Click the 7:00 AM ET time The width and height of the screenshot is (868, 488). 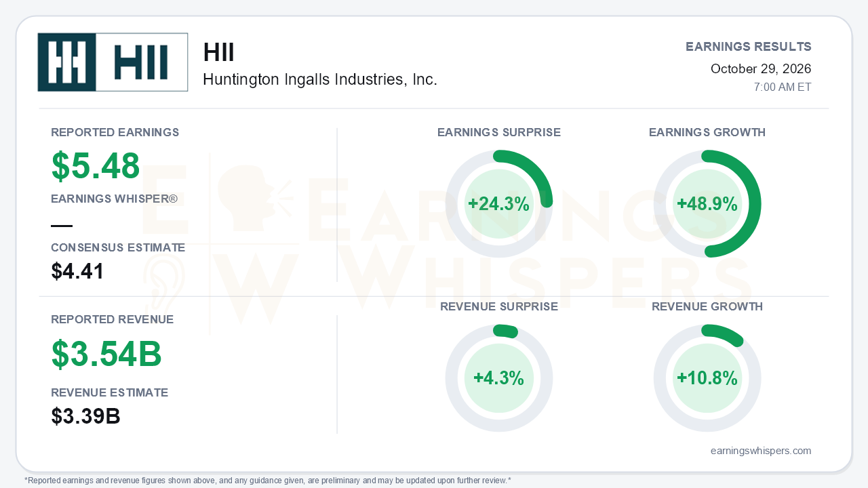tap(783, 87)
